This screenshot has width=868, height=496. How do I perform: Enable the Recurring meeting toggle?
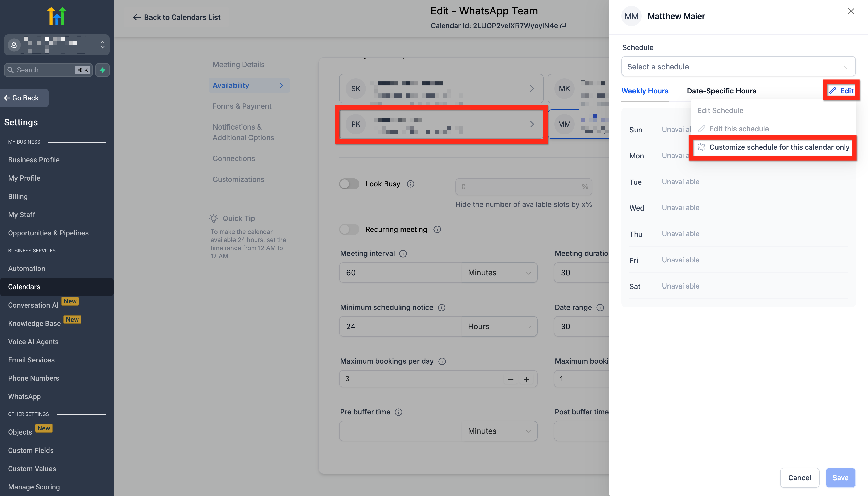pyautogui.click(x=349, y=229)
